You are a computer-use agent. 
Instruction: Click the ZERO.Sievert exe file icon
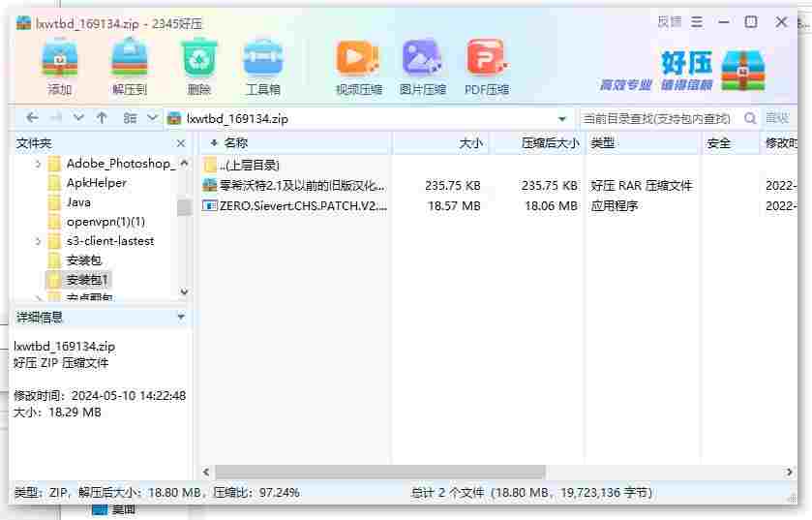210,205
